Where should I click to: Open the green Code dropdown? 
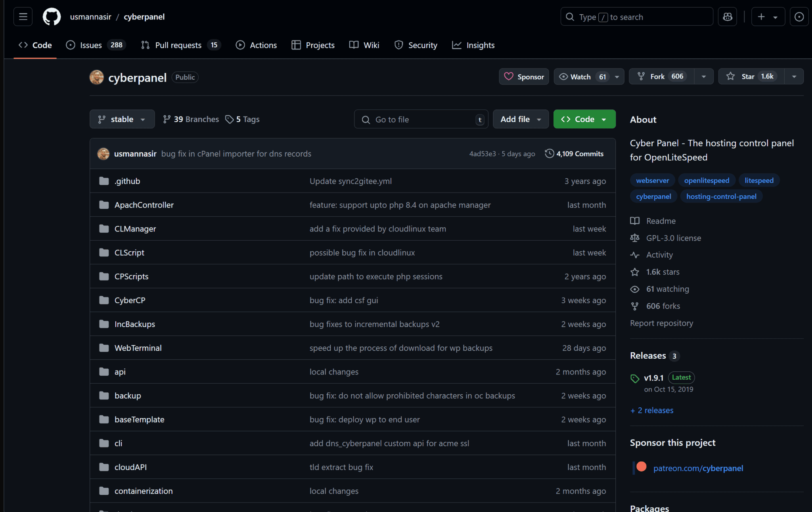tap(584, 119)
